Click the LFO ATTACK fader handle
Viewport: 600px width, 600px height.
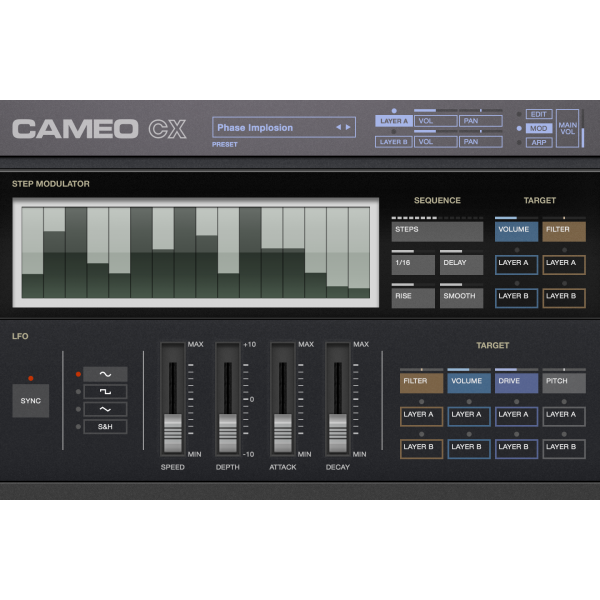click(283, 433)
